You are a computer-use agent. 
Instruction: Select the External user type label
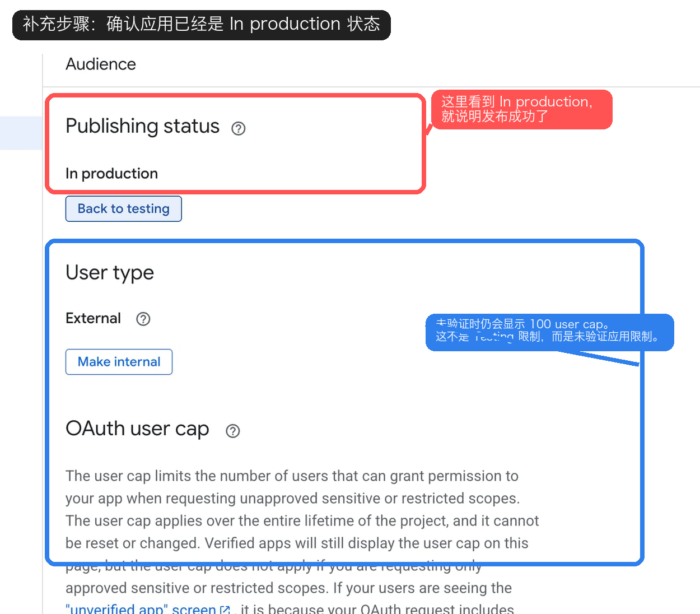click(x=93, y=318)
